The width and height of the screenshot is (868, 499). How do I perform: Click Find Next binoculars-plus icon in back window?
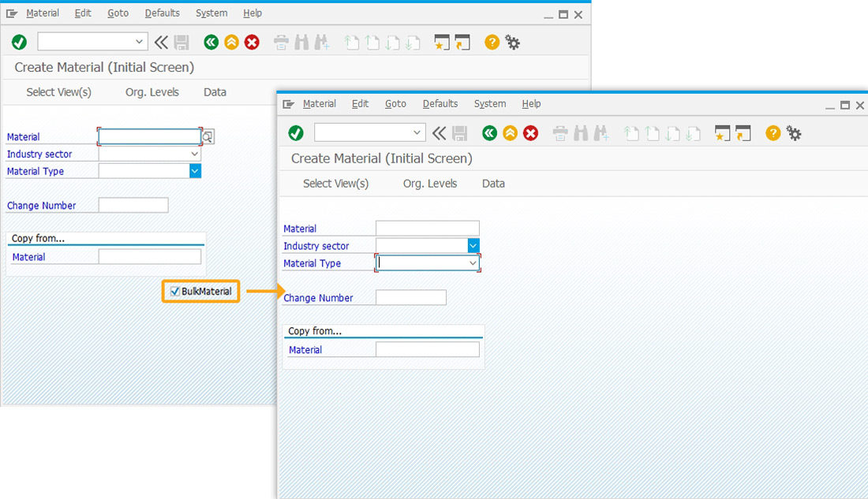322,42
